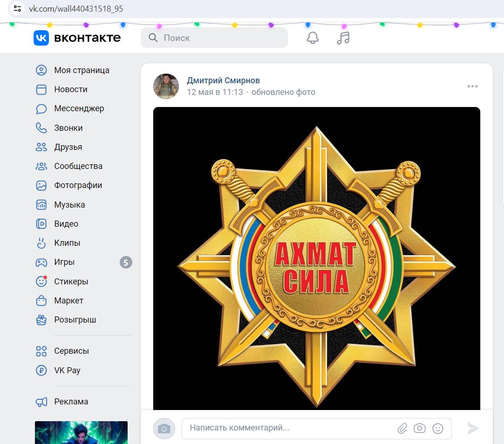Open the post options three-dot menu

472,87
